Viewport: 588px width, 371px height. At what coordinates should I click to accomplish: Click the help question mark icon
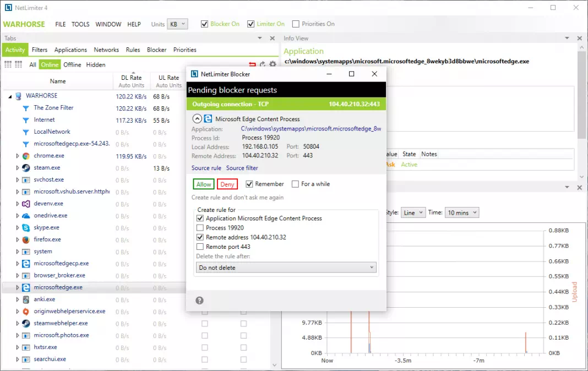[x=199, y=301]
